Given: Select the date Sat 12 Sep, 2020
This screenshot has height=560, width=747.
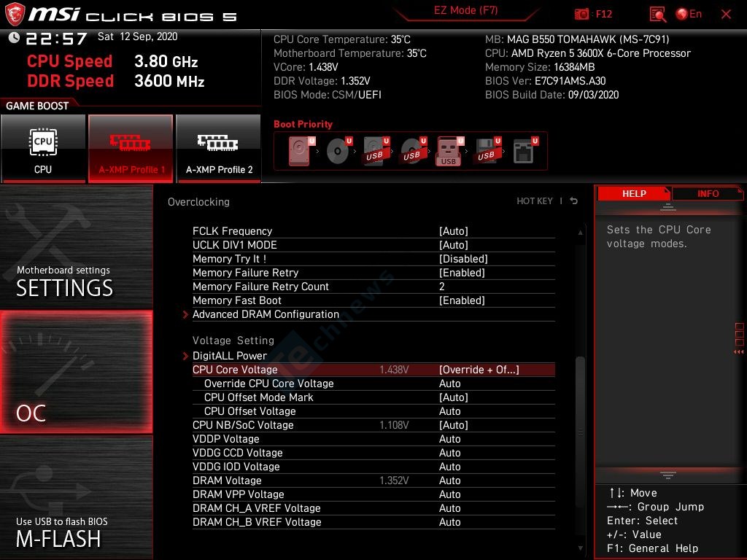Looking at the screenshot, I should click(x=137, y=36).
